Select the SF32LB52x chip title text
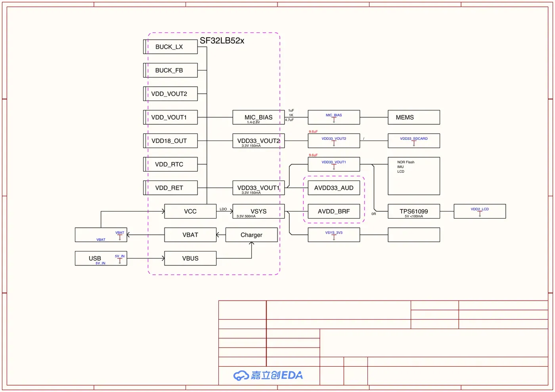This screenshot has height=392, width=555. pyautogui.click(x=222, y=41)
